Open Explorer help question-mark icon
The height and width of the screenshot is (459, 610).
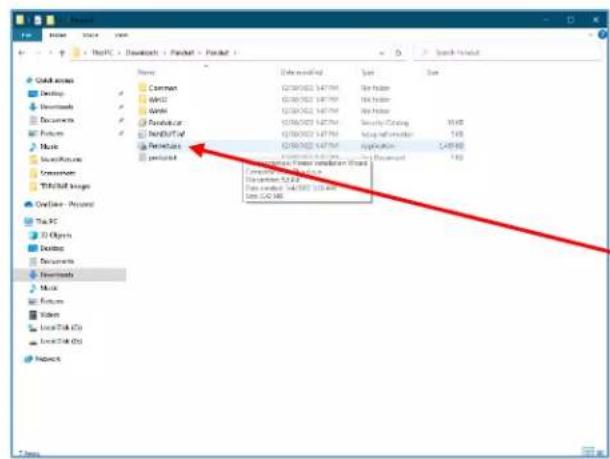603,35
